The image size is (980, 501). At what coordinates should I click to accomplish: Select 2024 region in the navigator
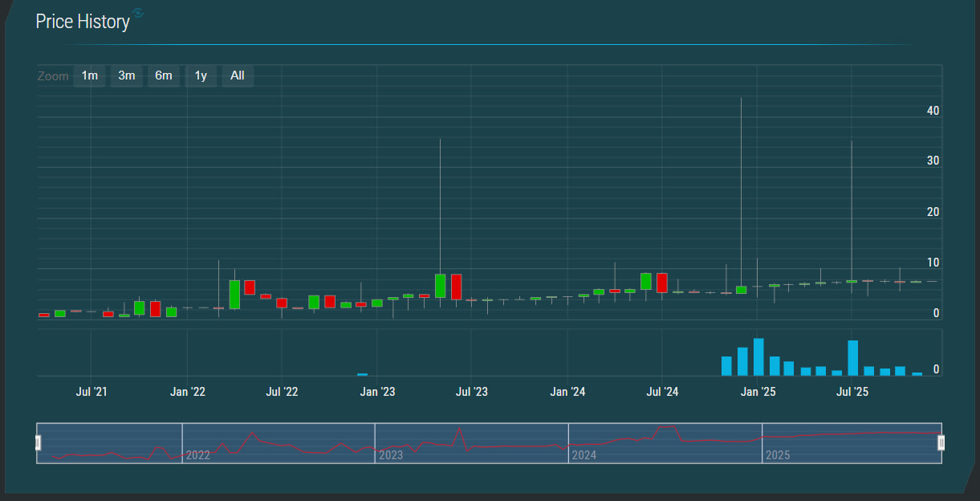pyautogui.click(x=665, y=443)
